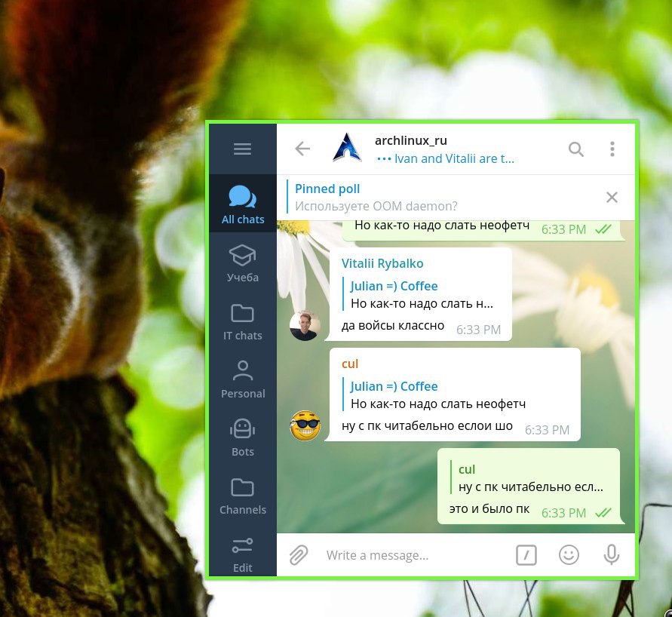Viewport: 672px width, 617px height.
Task: Open cul's sender name
Action: click(x=350, y=364)
